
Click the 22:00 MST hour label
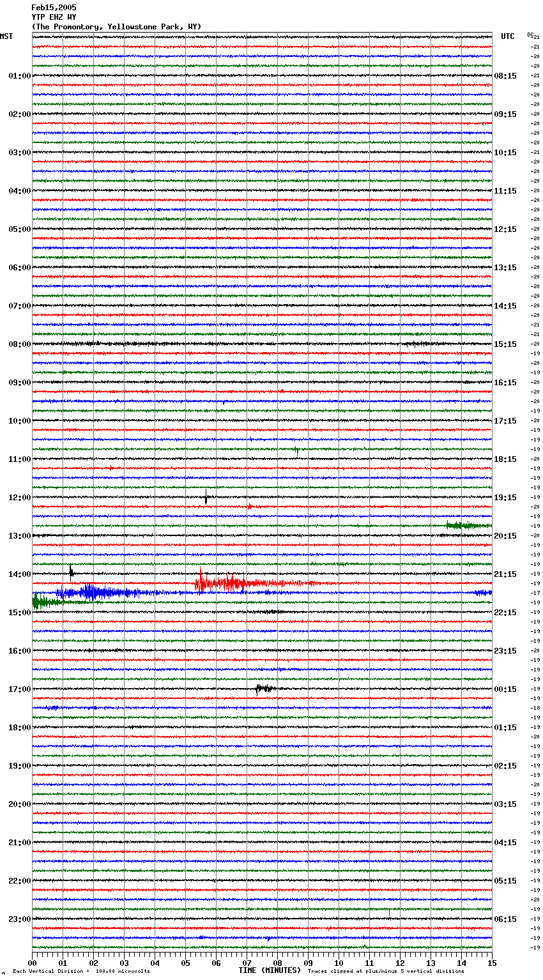coord(19,881)
